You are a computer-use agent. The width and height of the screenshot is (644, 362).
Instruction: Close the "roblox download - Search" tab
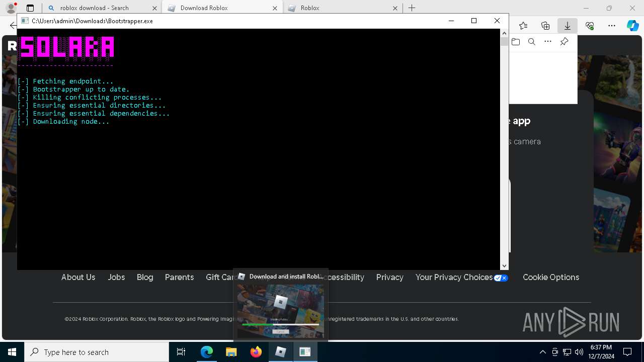click(153, 8)
